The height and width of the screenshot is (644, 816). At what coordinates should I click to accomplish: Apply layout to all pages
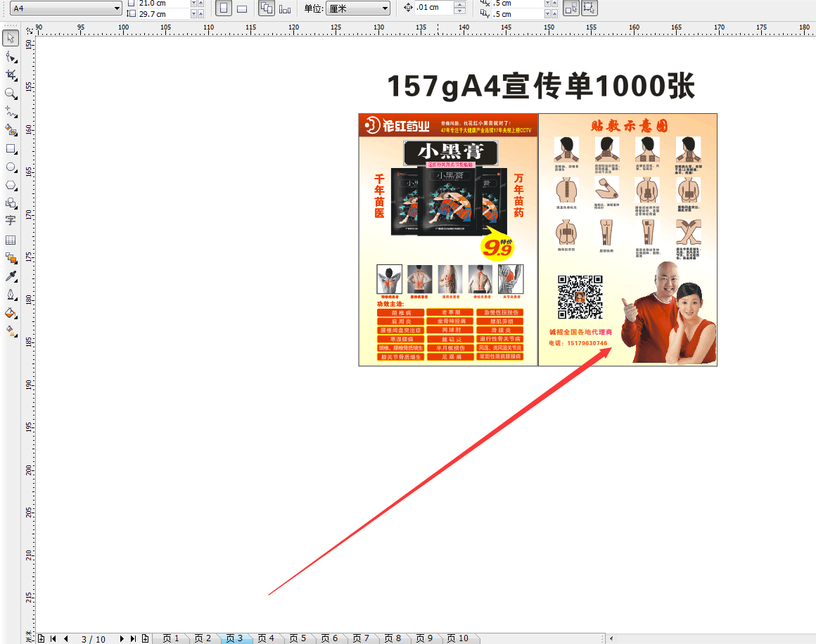[267, 8]
